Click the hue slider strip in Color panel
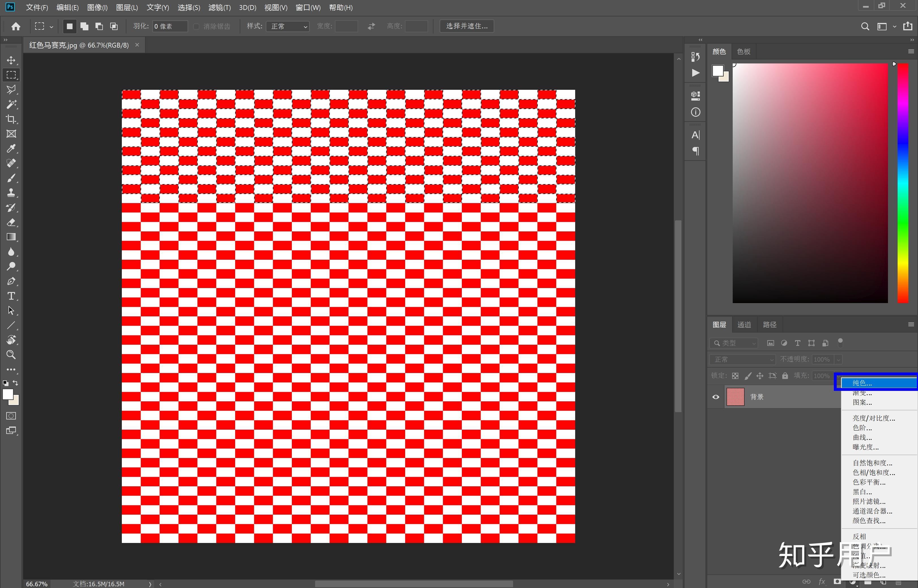Image resolution: width=918 pixels, height=588 pixels. pos(902,183)
